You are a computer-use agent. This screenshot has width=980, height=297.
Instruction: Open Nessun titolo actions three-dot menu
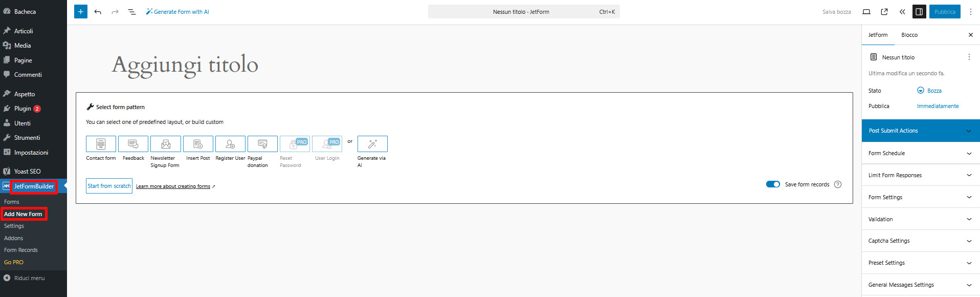(x=969, y=57)
